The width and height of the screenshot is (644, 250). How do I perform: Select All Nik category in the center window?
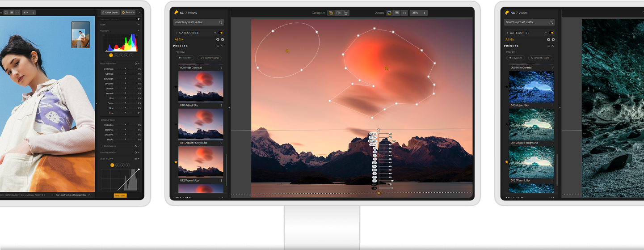[179, 39]
